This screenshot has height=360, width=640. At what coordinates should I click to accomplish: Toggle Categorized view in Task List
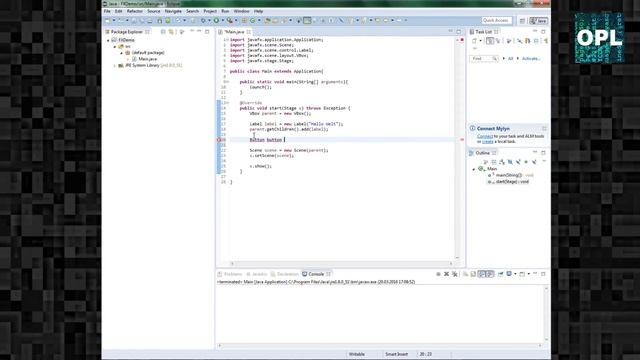coord(490,41)
